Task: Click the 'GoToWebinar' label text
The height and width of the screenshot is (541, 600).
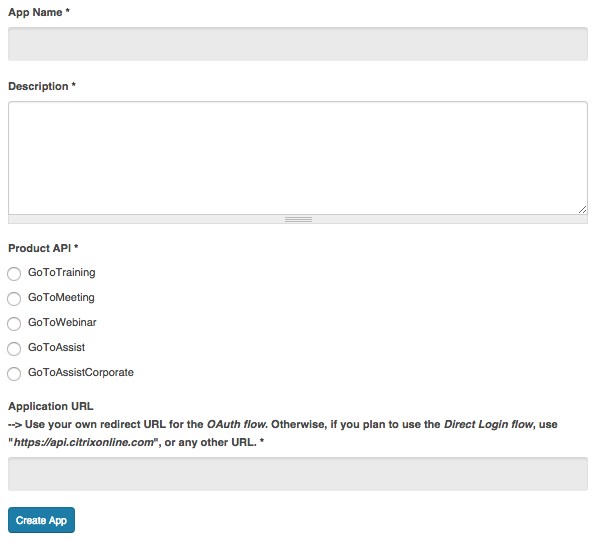Action: coord(62,322)
